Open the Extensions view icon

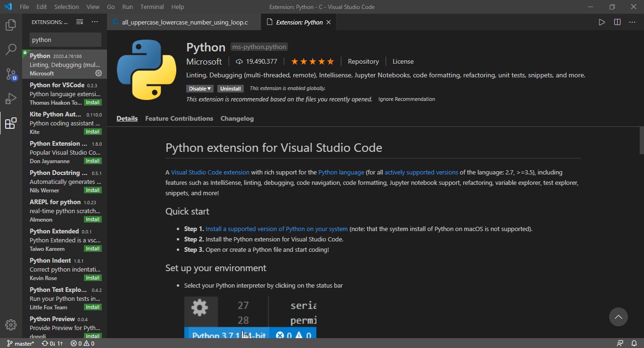tap(10, 123)
